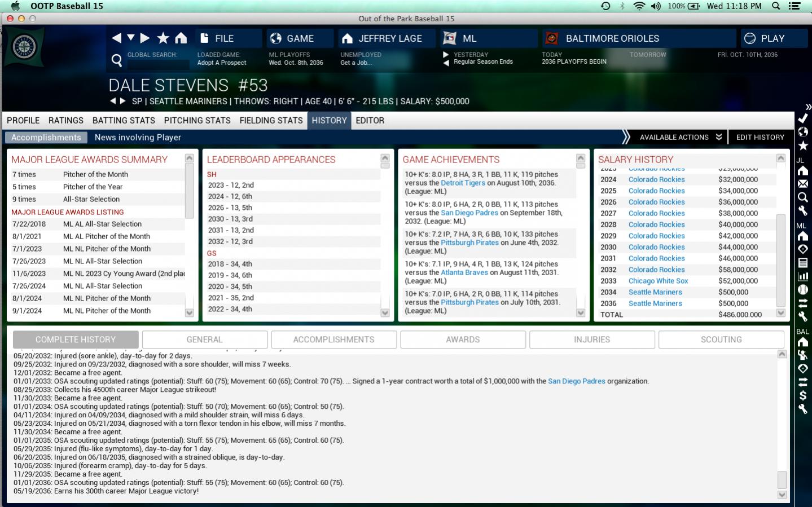Switch to the Pitching Stats tab
Screen dimensions: 812x507
(197, 120)
